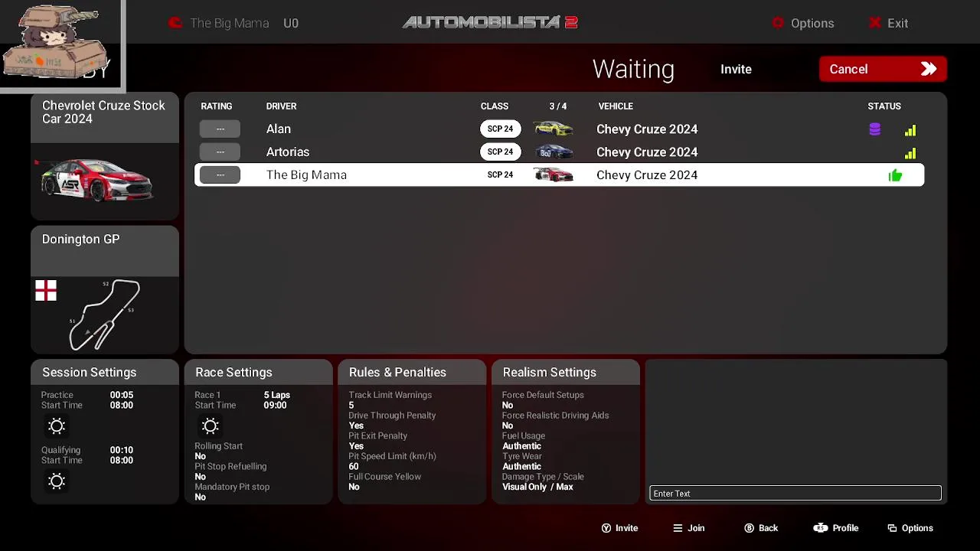The height and width of the screenshot is (551, 980).
Task: Click Alan's yellow car livery icon
Action: click(x=553, y=129)
